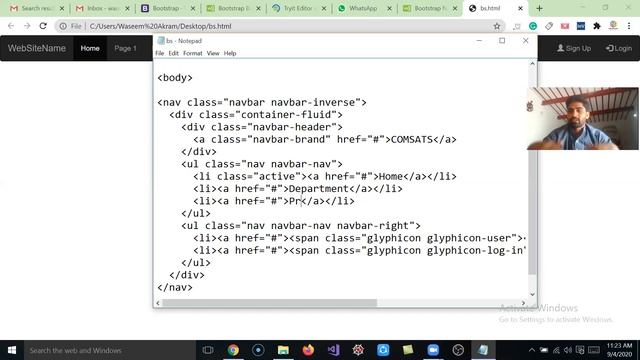The image size is (640, 360).
Task: Open the Chrome extensions puzzle icon
Action: click(x=597, y=26)
